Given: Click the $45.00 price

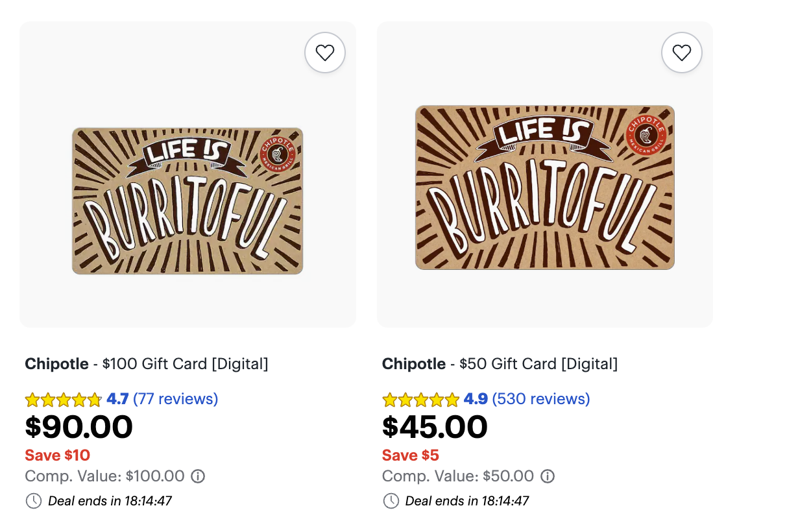Looking at the screenshot, I should tap(435, 427).
